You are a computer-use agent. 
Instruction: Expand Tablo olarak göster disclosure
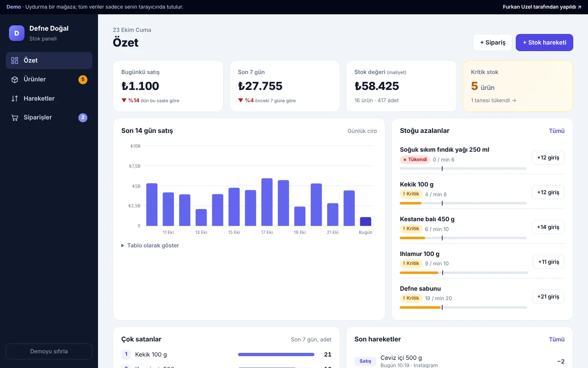[150, 245]
